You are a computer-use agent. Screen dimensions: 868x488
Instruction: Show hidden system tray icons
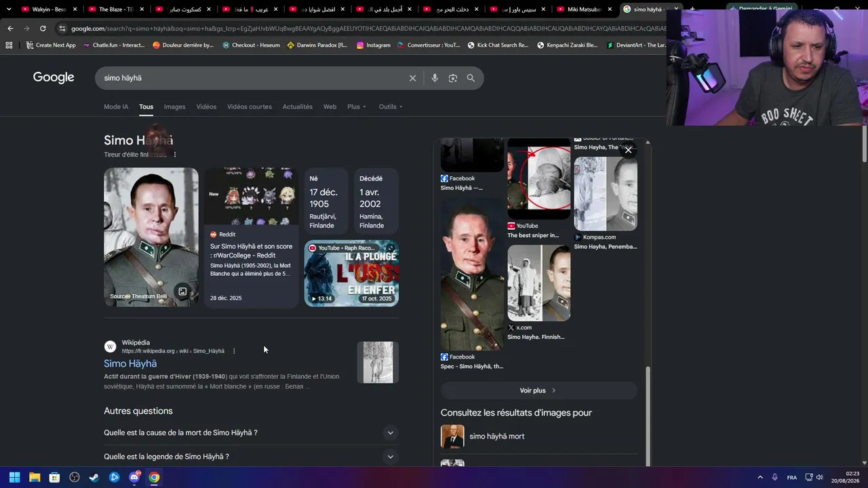click(x=760, y=477)
